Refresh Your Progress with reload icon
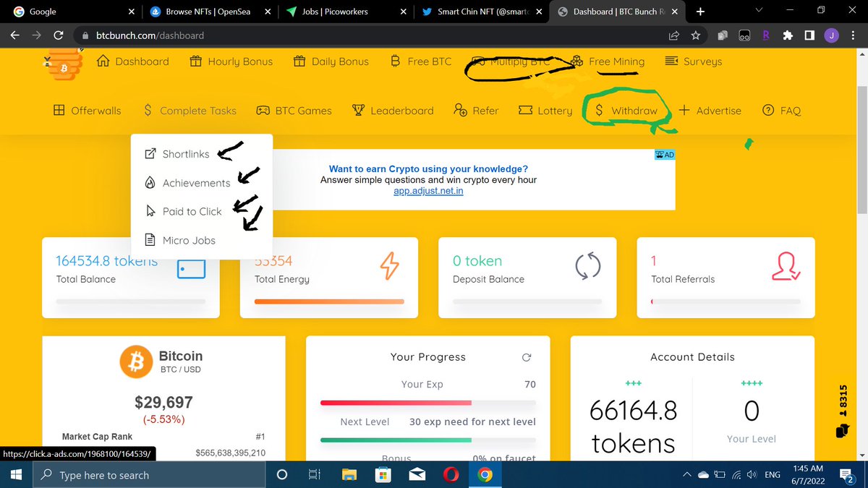 click(527, 357)
